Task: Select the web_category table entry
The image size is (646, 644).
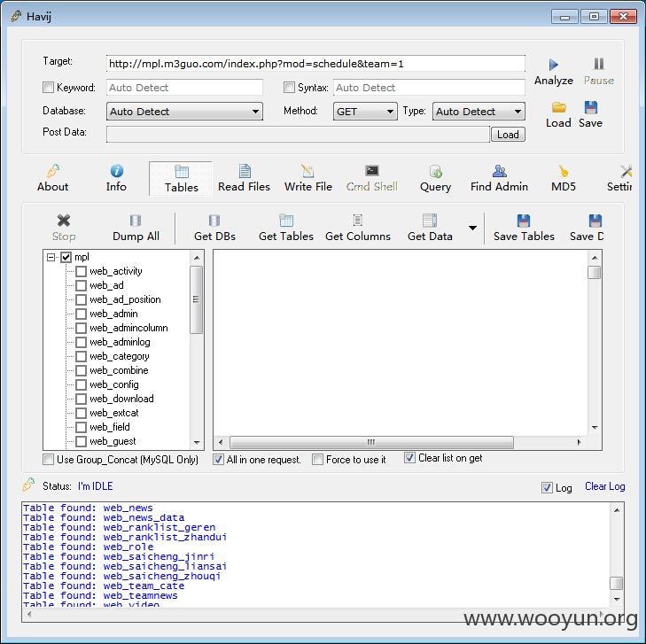Action: (119, 356)
